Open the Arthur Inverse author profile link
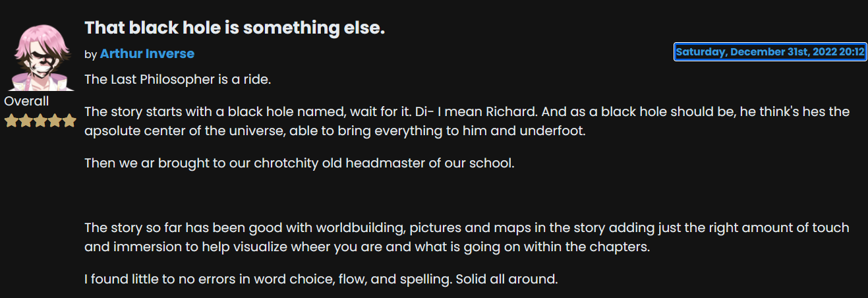The image size is (868, 298). (x=147, y=53)
